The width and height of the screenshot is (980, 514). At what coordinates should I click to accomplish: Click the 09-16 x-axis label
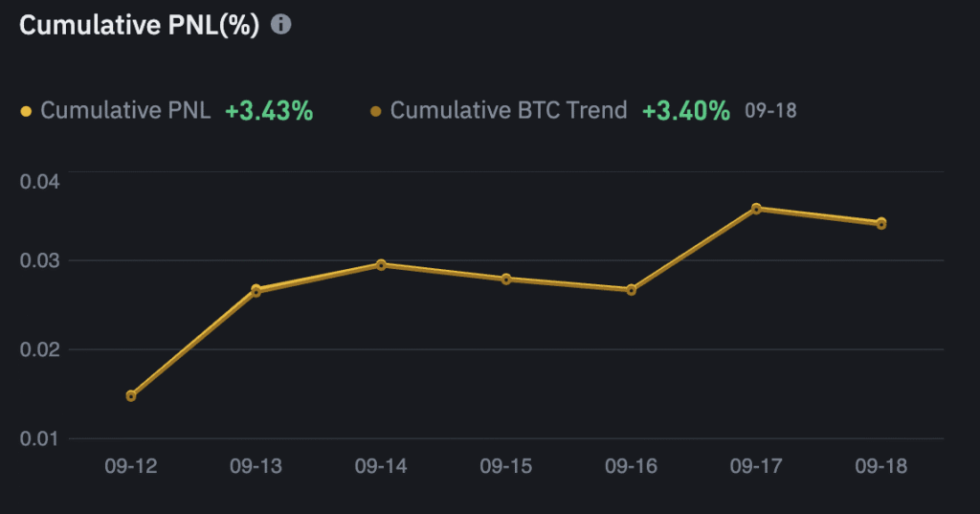click(x=631, y=466)
